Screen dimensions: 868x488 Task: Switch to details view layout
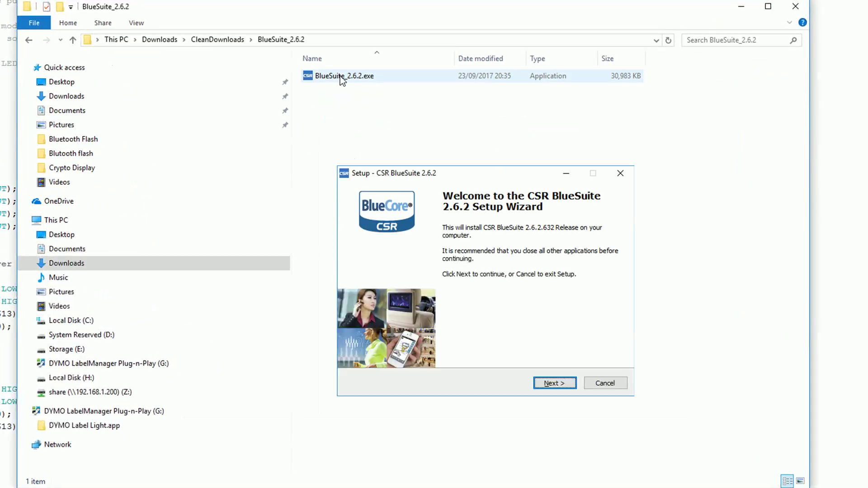tap(787, 481)
